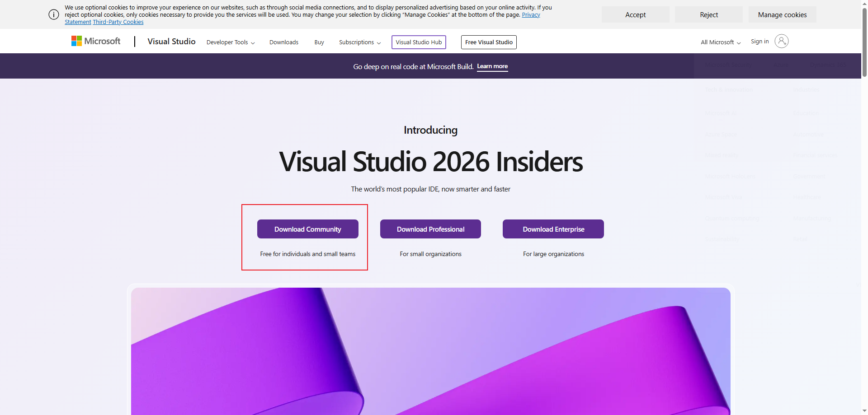Reject optional cookies

click(709, 14)
